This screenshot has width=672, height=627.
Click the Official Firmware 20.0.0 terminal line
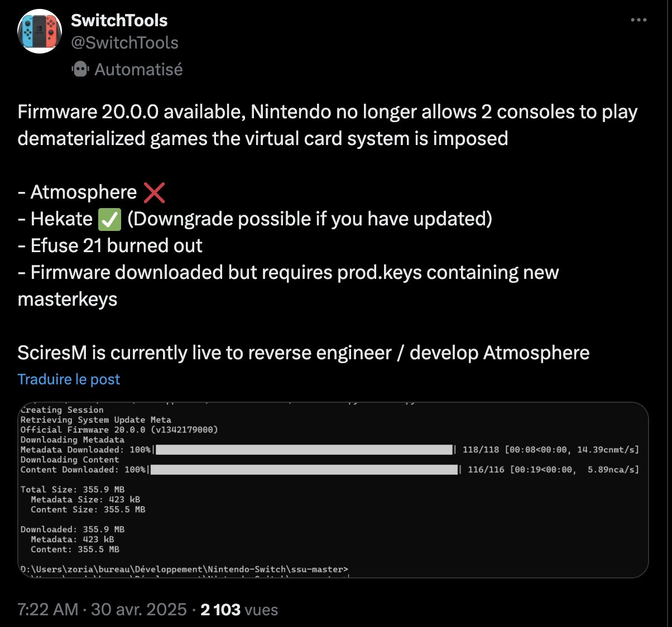pos(119,430)
